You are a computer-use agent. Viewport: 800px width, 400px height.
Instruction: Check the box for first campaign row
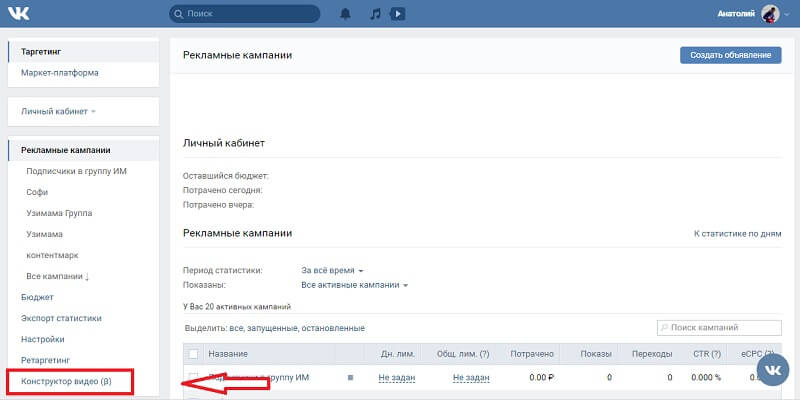[x=193, y=378]
